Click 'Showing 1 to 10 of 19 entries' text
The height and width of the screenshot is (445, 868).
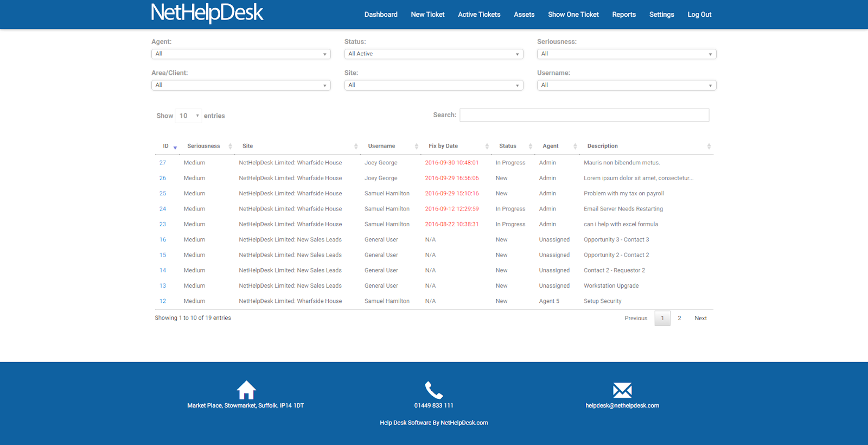193,318
